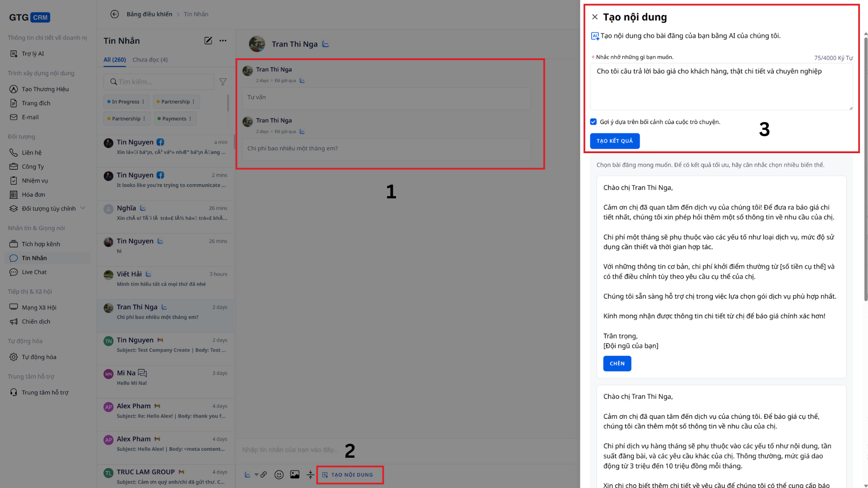This screenshot has height=488, width=868.
Task: Open channel selector dropdown arrow in composer
Action: click(256, 474)
